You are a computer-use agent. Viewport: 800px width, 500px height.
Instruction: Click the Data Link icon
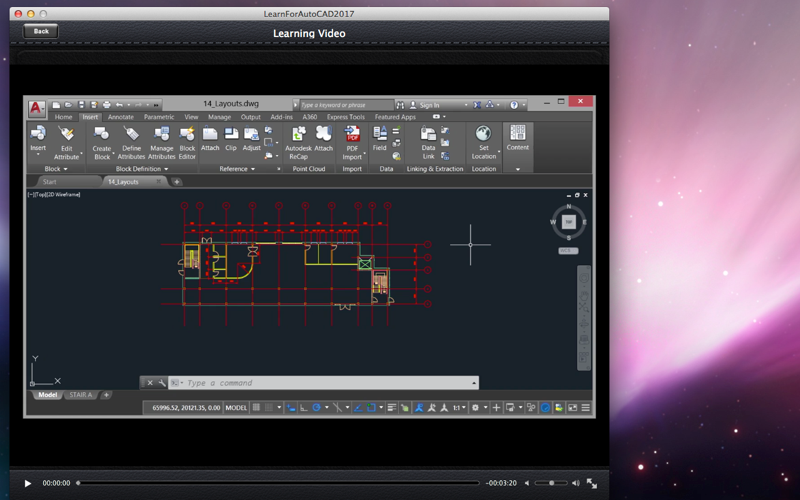pyautogui.click(x=428, y=142)
